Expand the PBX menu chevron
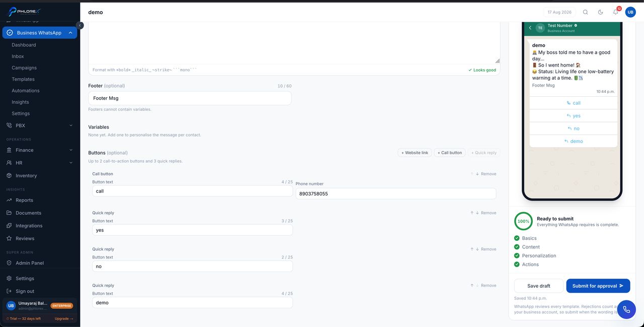The height and width of the screenshot is (327, 644). tap(70, 125)
